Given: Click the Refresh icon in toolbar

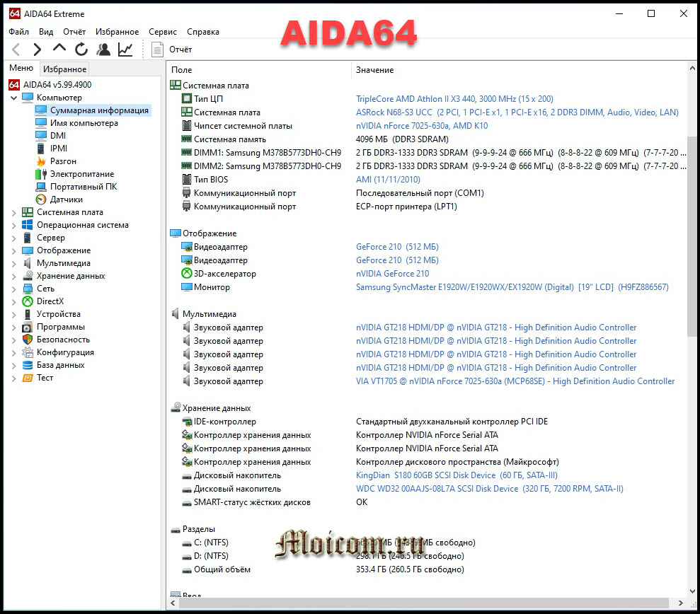Looking at the screenshot, I should (81, 50).
